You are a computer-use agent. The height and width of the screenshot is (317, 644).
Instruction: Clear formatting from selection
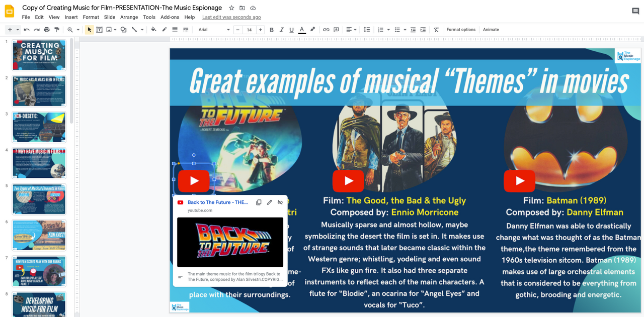tap(436, 30)
